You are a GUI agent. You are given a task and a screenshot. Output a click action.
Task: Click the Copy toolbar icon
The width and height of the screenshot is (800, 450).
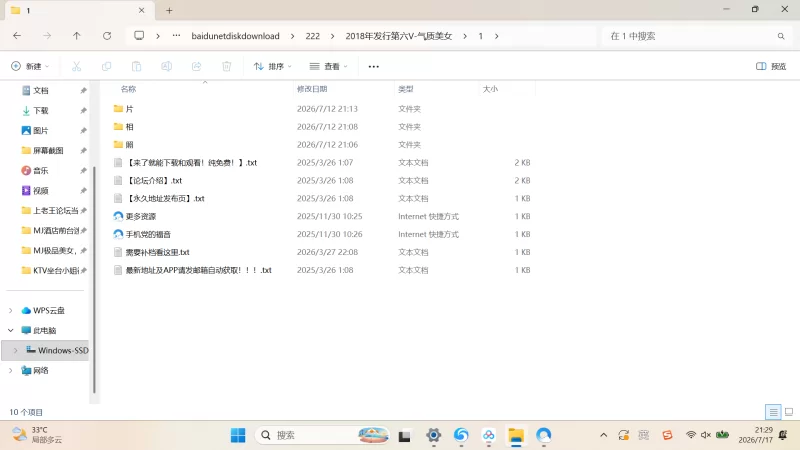[106, 66]
